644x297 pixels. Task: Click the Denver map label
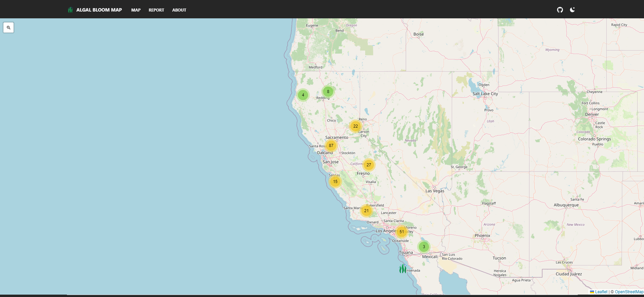coord(592,114)
